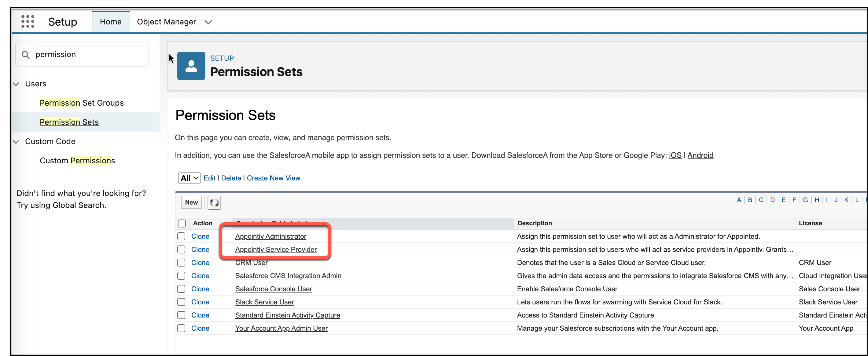
Task: Select the Your Account App Admin User checkbox
Action: pyautogui.click(x=181, y=329)
